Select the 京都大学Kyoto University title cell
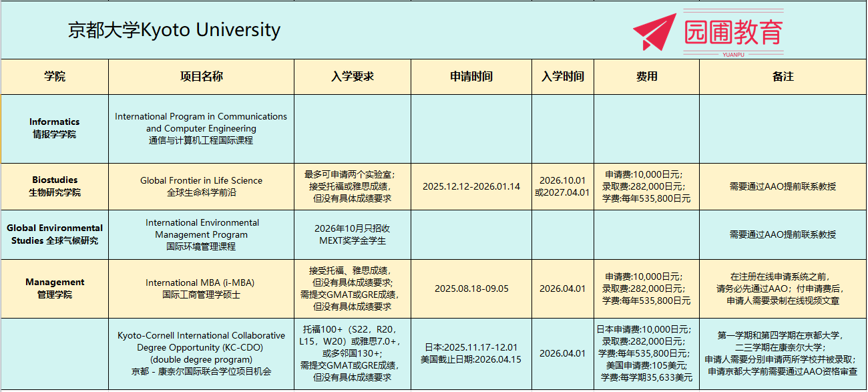868x392 pixels. [174, 30]
